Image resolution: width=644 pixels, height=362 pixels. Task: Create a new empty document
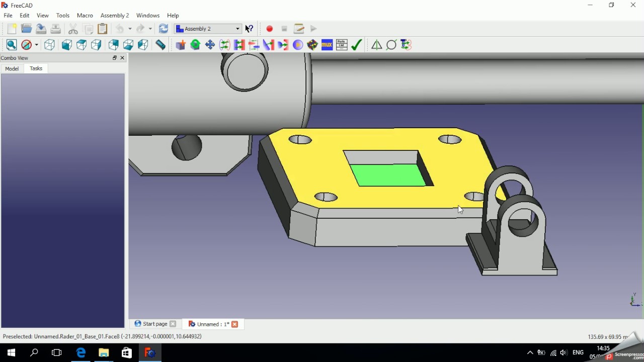[12, 29]
